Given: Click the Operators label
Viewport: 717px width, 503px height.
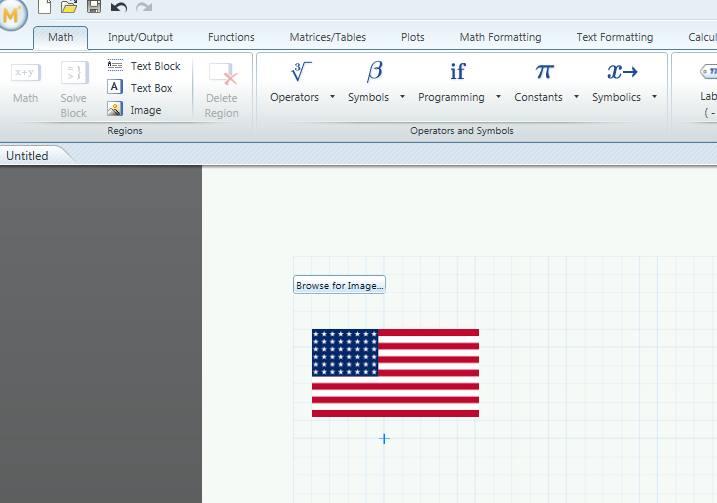Looking at the screenshot, I should point(294,97).
